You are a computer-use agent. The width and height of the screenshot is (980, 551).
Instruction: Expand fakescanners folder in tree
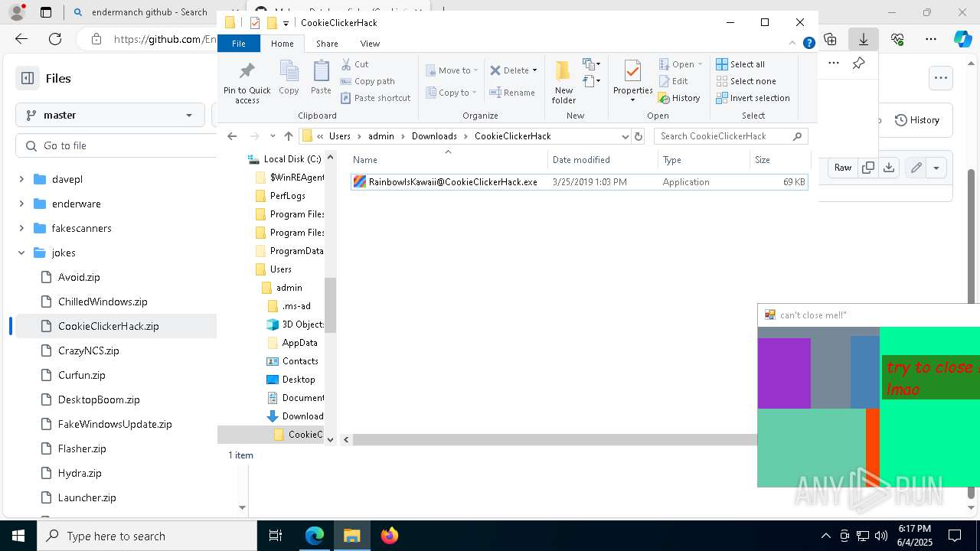pos(21,228)
